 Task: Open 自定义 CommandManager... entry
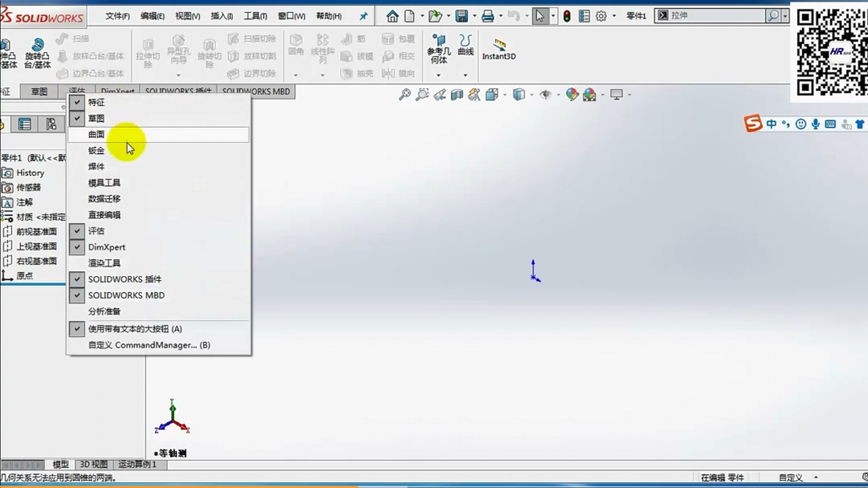[149, 345]
